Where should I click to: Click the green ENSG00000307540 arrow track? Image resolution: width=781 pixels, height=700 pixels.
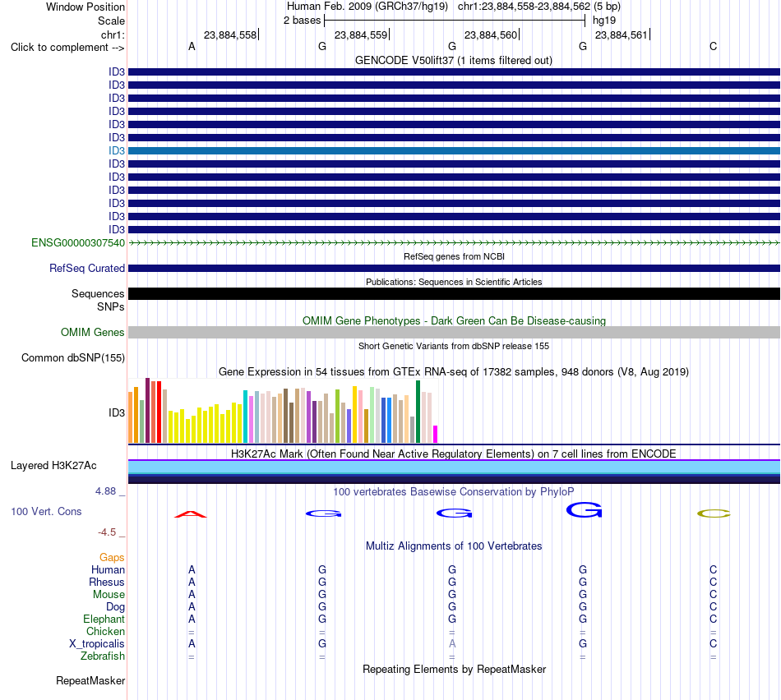pos(454,243)
